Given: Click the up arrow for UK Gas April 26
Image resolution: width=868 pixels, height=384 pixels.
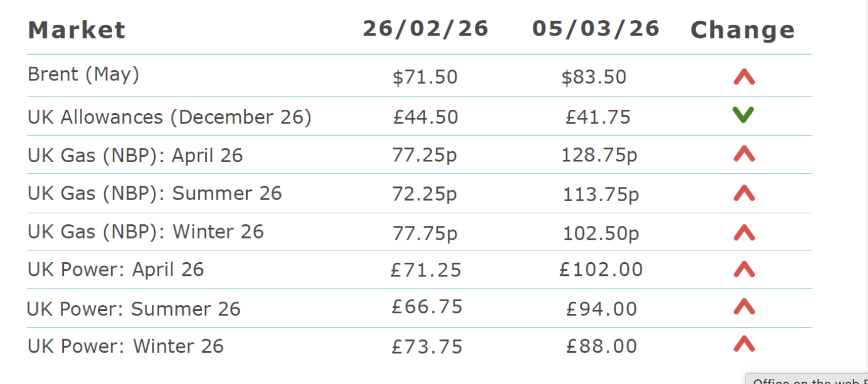Looking at the screenshot, I should coord(744,154).
